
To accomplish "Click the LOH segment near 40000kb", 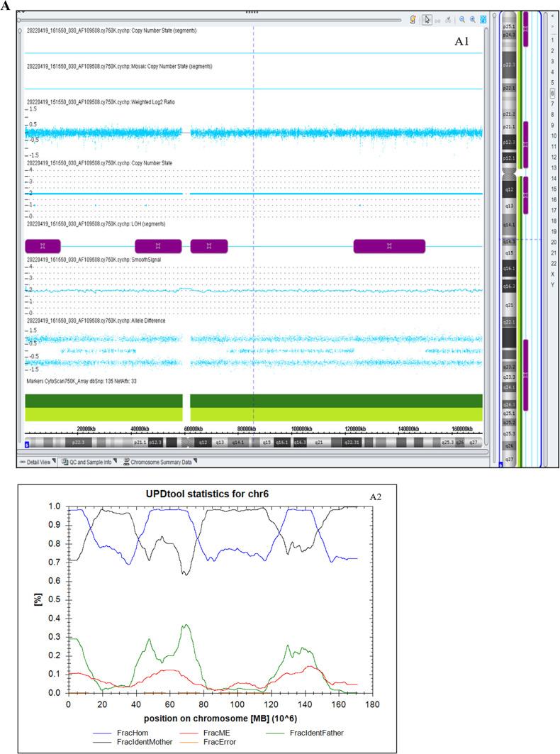I will click(158, 246).
